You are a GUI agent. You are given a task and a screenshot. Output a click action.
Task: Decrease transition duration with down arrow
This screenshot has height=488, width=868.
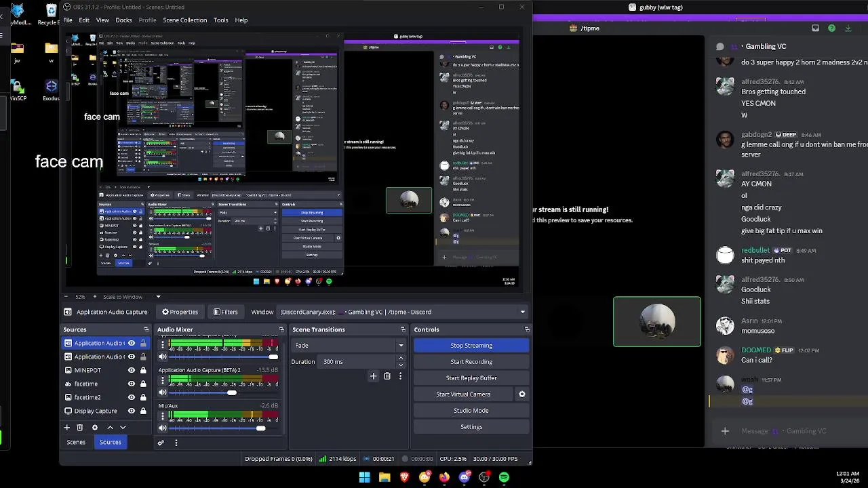[x=401, y=365]
